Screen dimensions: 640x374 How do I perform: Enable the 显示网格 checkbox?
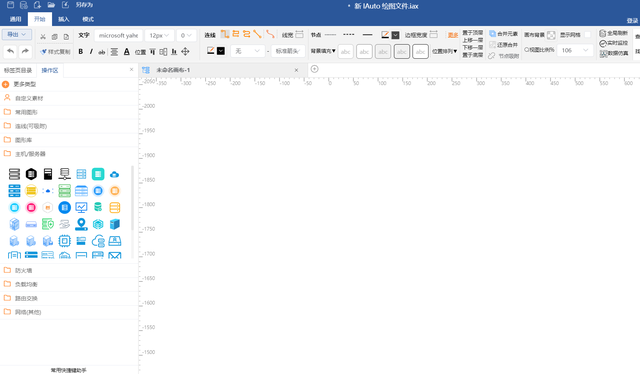tap(587, 35)
